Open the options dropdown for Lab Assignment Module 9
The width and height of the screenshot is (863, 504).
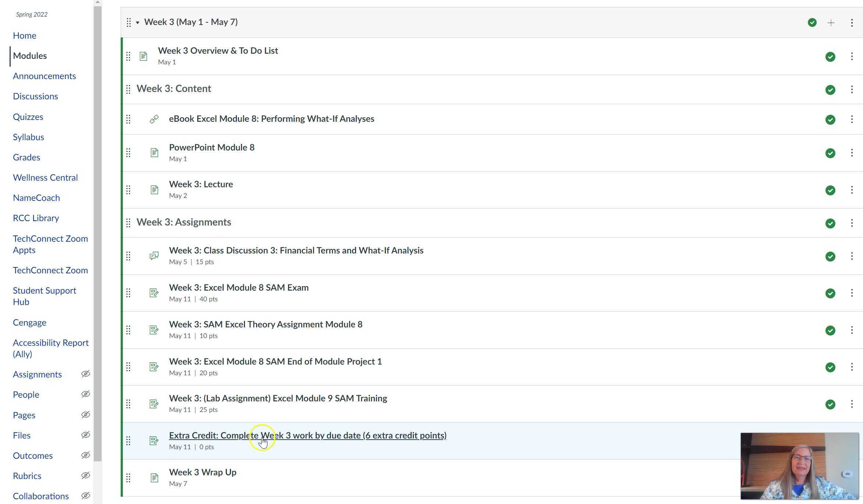tap(852, 404)
